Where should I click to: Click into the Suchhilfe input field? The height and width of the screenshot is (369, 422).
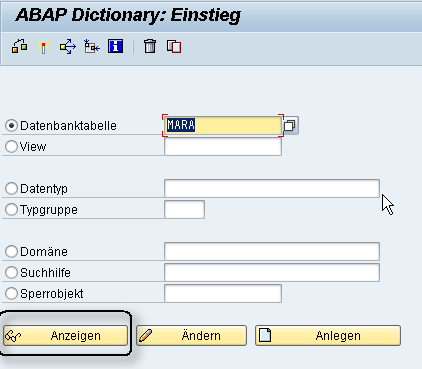pos(272,272)
